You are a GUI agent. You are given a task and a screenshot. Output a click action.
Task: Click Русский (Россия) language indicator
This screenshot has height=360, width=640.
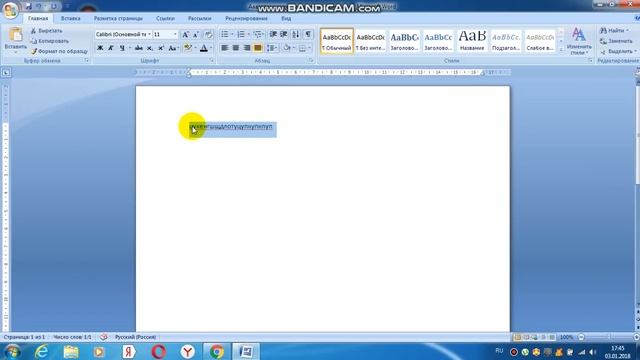point(135,337)
